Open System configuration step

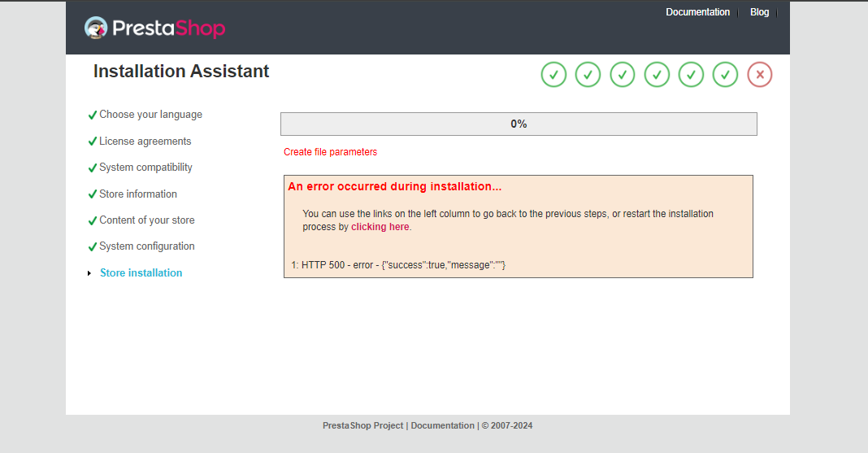(x=146, y=246)
